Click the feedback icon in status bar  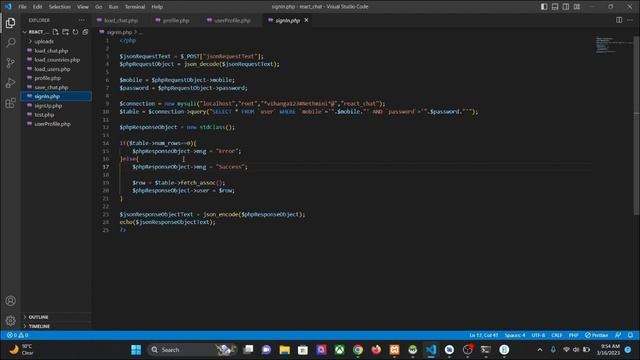click(x=618, y=335)
